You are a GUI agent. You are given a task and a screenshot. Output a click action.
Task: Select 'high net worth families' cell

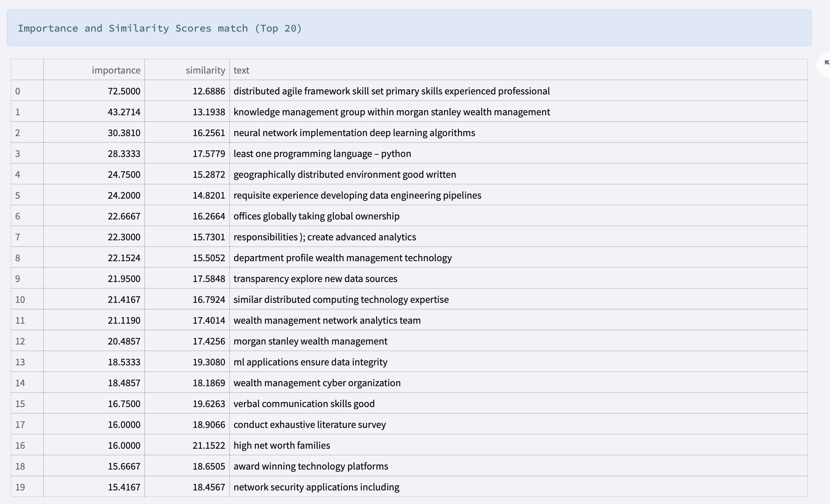coord(282,445)
